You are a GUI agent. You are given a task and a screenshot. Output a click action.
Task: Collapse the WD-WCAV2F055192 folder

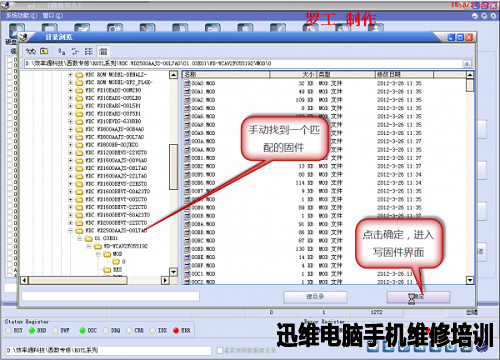[89, 246]
